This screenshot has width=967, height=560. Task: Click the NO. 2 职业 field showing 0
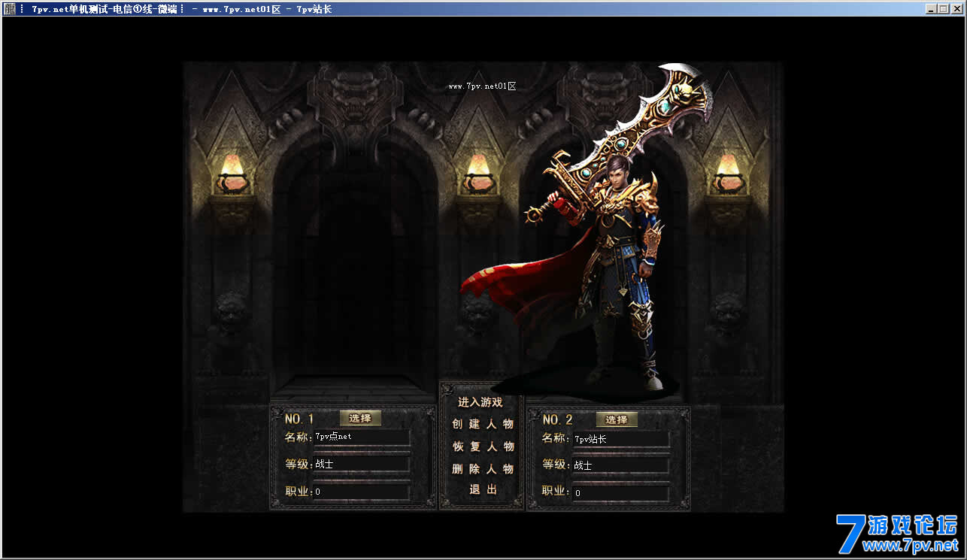click(x=620, y=493)
